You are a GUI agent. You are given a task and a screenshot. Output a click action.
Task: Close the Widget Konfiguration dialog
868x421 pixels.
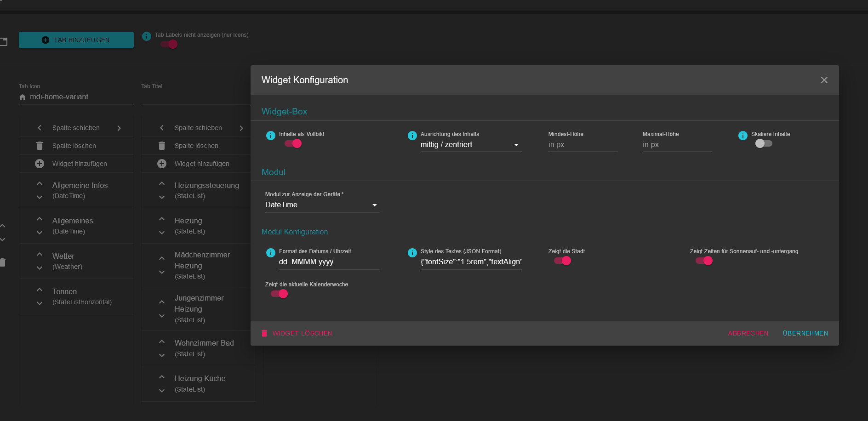click(824, 80)
